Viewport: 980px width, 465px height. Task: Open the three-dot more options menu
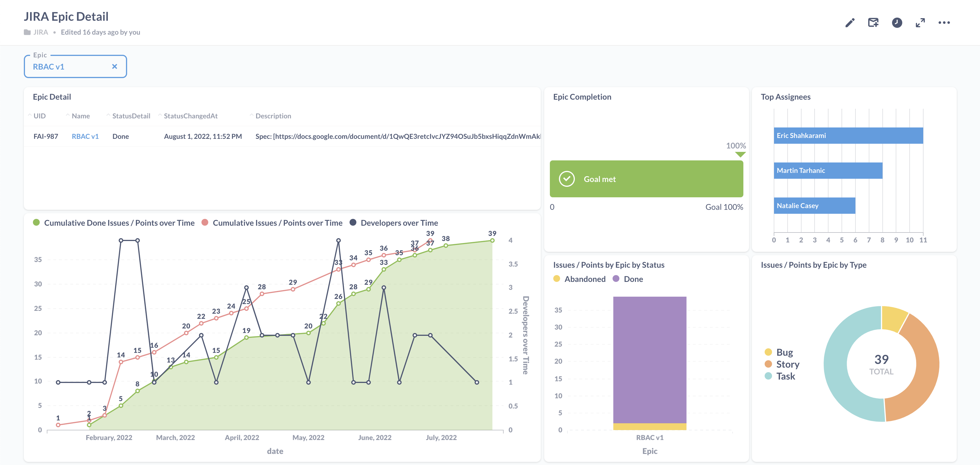944,23
